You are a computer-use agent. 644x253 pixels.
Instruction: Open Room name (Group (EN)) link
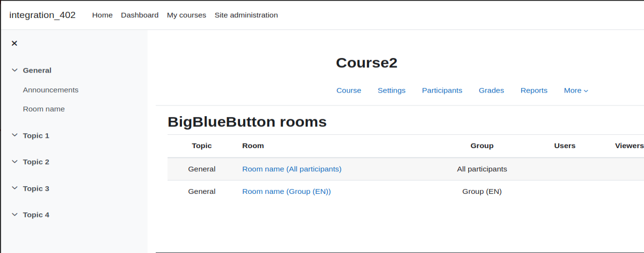click(286, 192)
